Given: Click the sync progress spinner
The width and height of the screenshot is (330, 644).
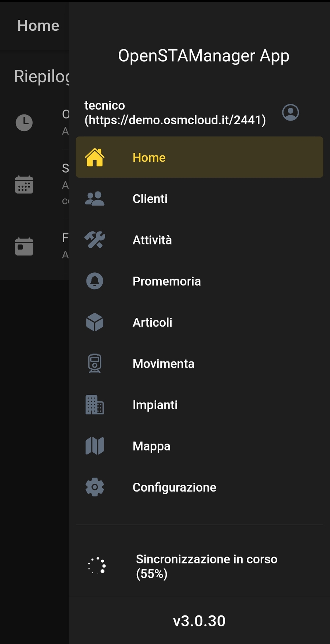Looking at the screenshot, I should pos(97,566).
